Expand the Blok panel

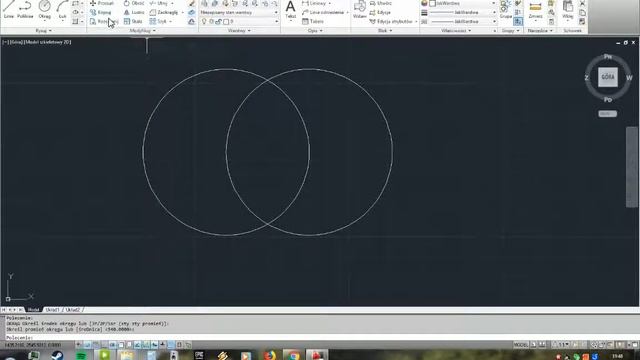(384, 31)
